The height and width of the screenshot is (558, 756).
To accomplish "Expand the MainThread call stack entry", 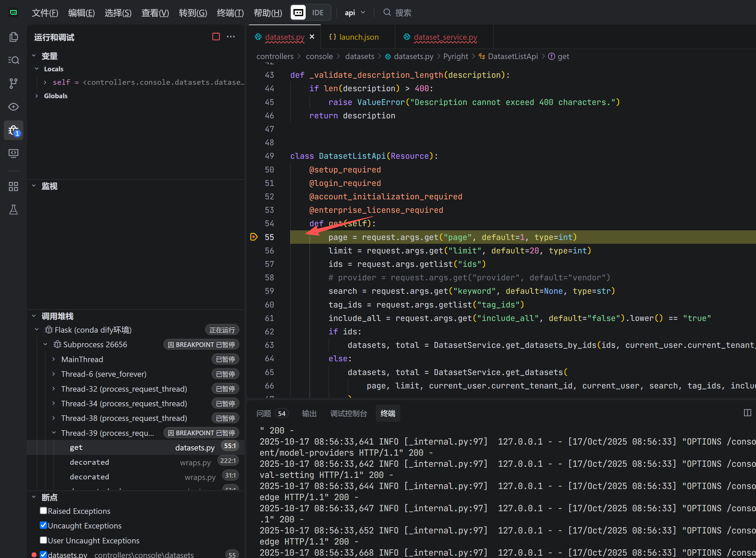I will pyautogui.click(x=53, y=360).
